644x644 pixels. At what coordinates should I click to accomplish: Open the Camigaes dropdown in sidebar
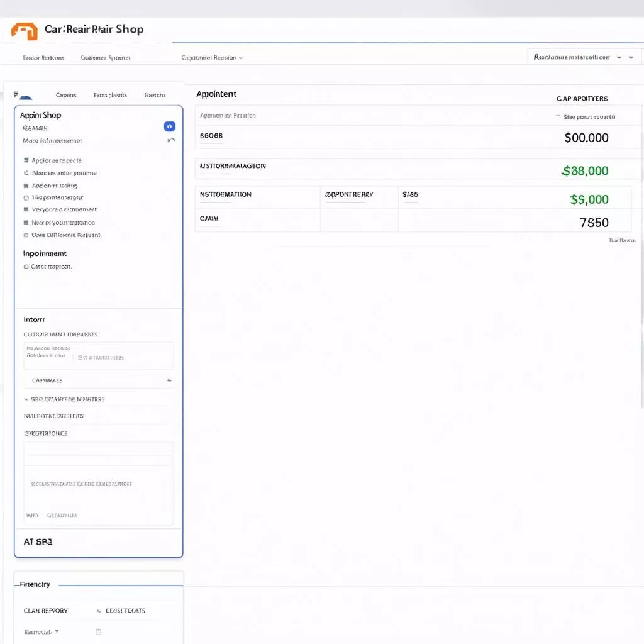98,380
